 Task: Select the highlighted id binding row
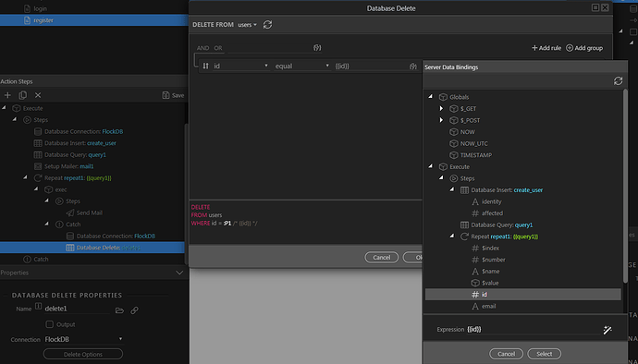click(x=522, y=295)
